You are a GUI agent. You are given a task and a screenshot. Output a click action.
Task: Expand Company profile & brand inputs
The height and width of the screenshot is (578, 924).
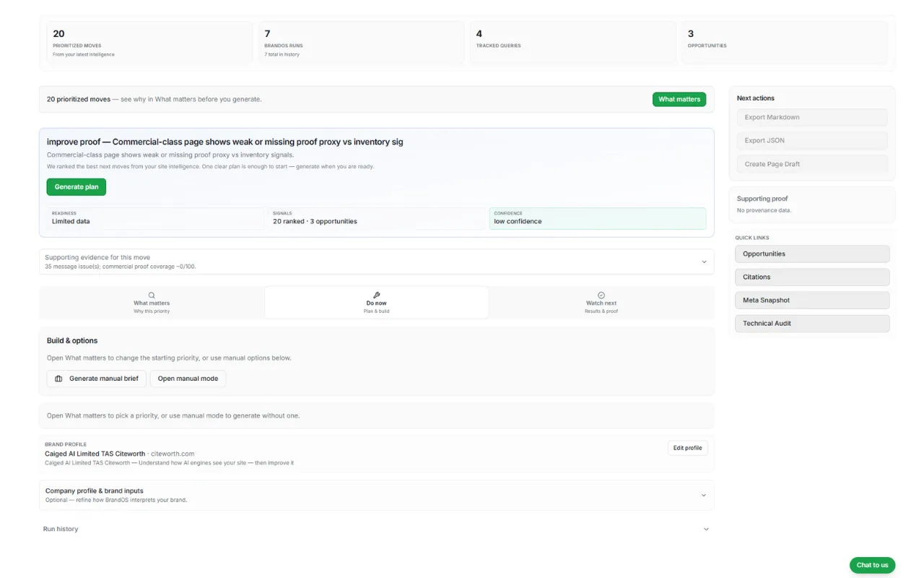pos(377,495)
